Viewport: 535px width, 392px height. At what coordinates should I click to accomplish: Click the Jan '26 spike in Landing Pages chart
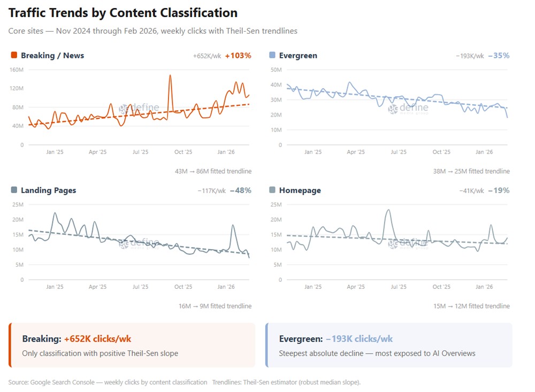pyautogui.click(x=233, y=225)
